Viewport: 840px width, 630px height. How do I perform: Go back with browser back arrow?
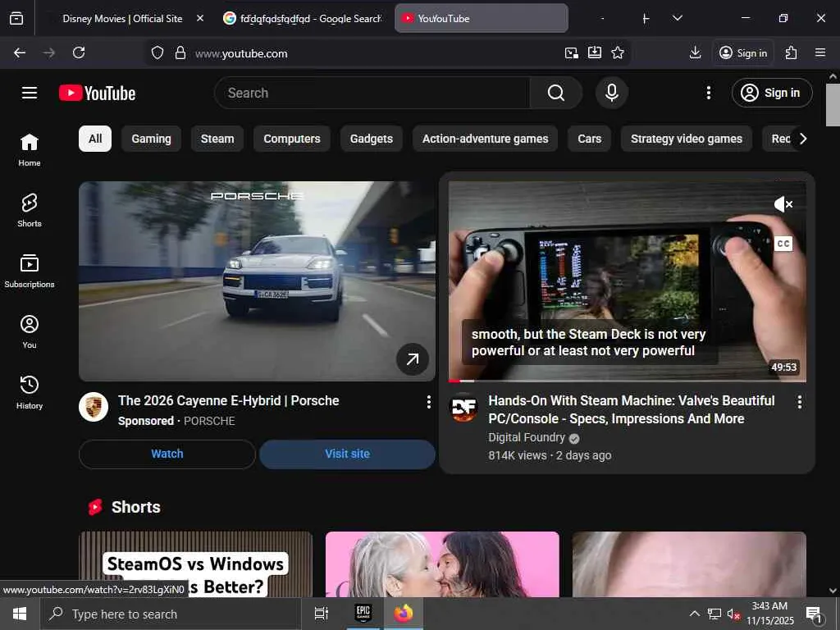20,52
